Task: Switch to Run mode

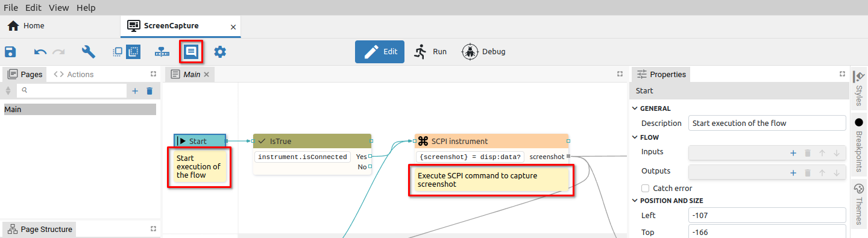Action: 430,52
